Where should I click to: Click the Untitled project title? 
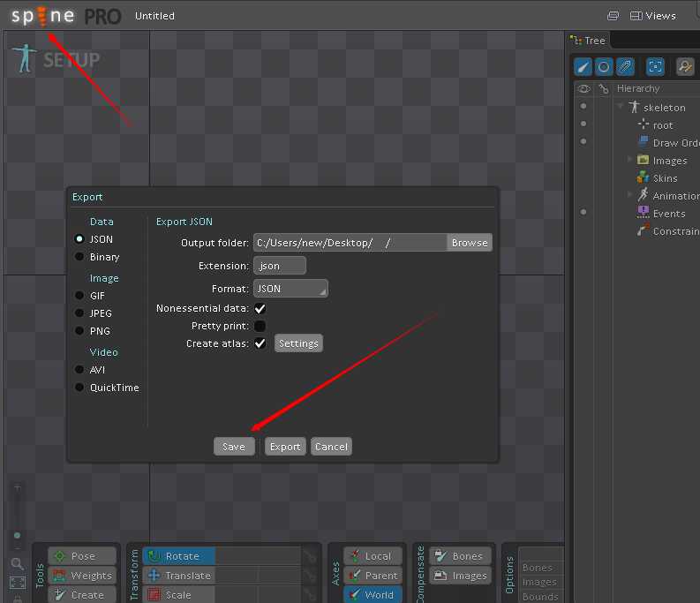tap(154, 16)
